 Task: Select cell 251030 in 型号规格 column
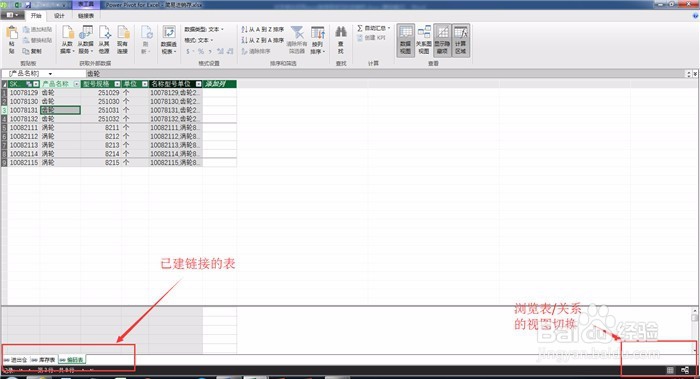(101, 102)
